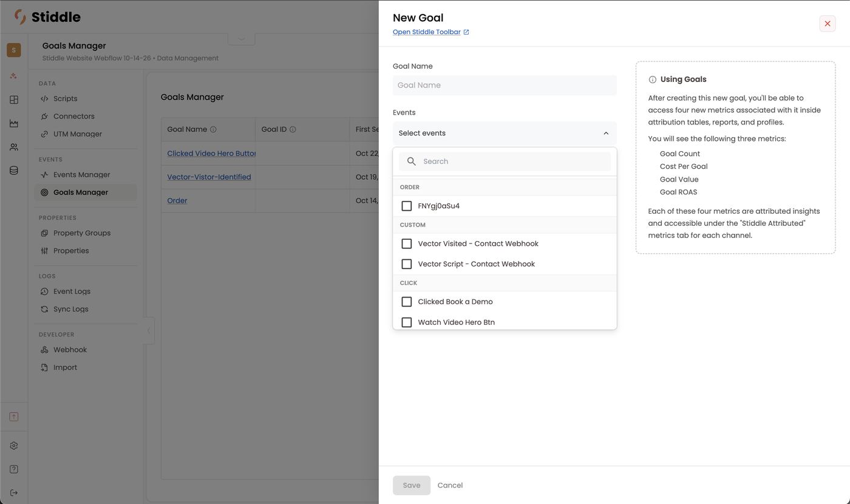Click the Goal Name input field
Viewport: 850px width, 504px height.
click(x=505, y=85)
